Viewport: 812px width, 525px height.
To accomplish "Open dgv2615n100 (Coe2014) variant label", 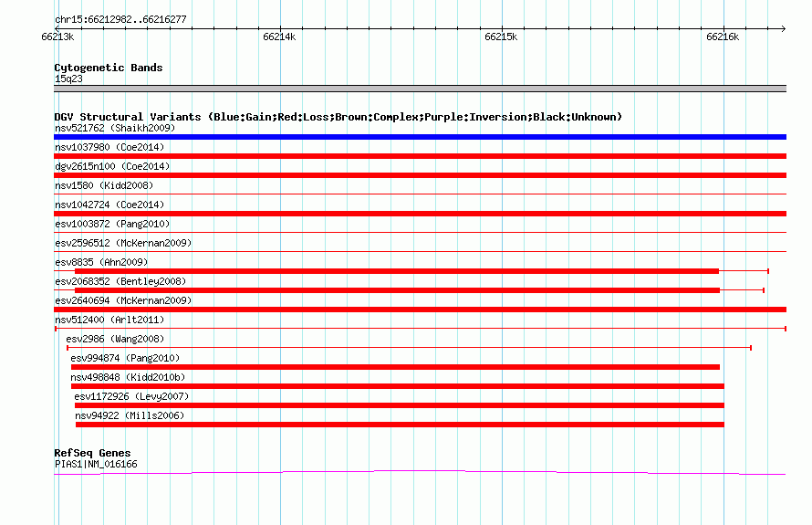I will coord(112,166).
